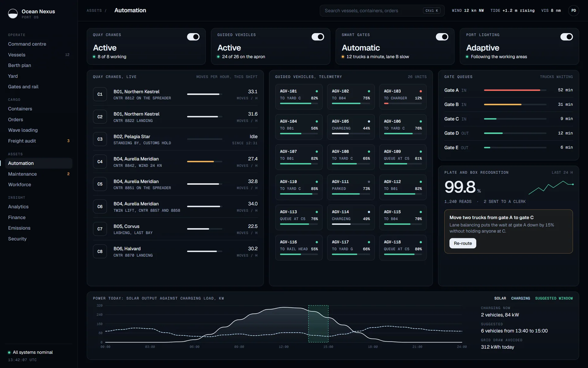Open the PD user avatar

(x=573, y=11)
